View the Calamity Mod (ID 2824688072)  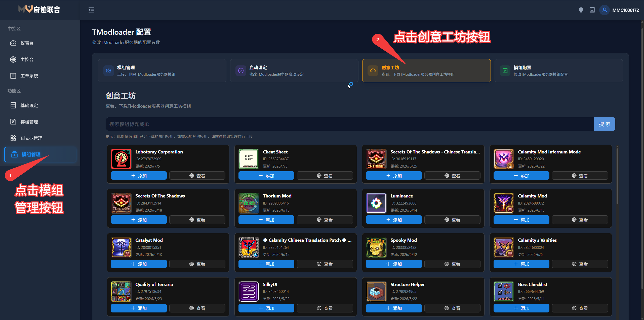[x=580, y=220]
